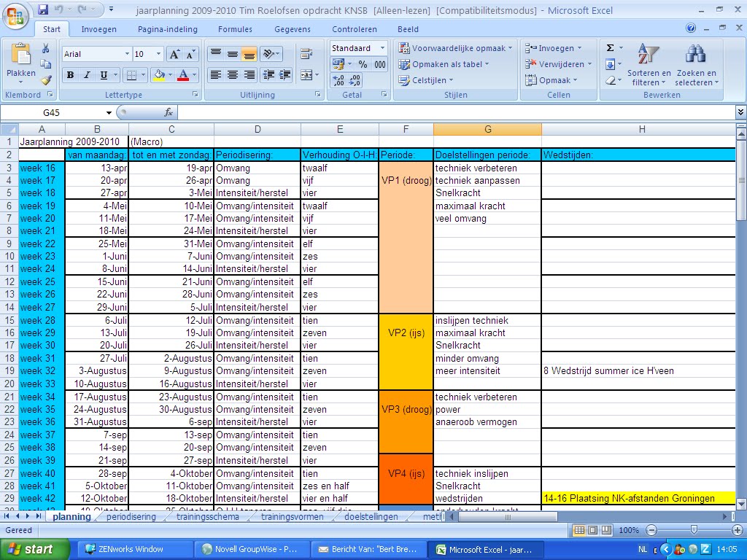The width and height of the screenshot is (747, 560).
Task: Click the insert function fx icon
Action: click(169, 112)
